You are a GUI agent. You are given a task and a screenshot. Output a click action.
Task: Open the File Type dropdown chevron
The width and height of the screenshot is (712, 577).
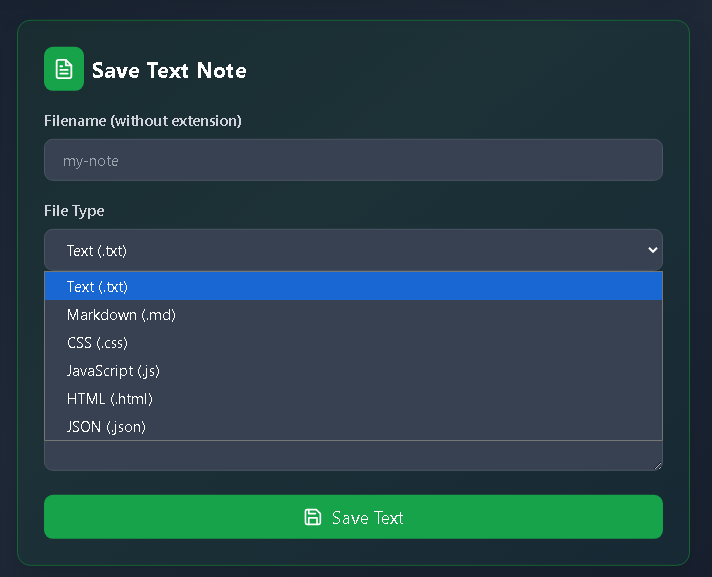tap(653, 250)
